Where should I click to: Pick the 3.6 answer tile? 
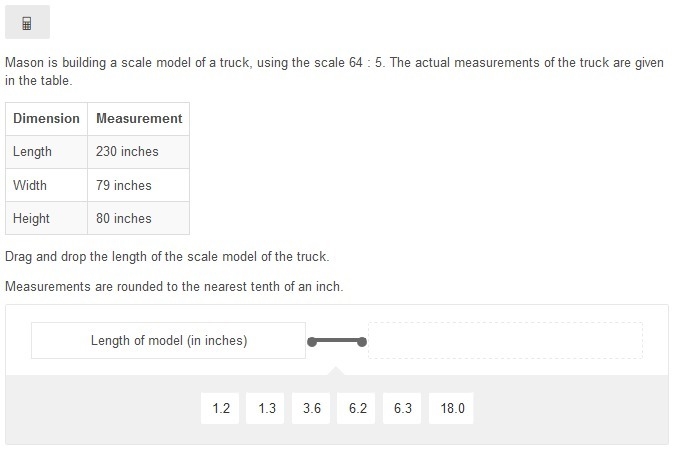[x=311, y=408]
